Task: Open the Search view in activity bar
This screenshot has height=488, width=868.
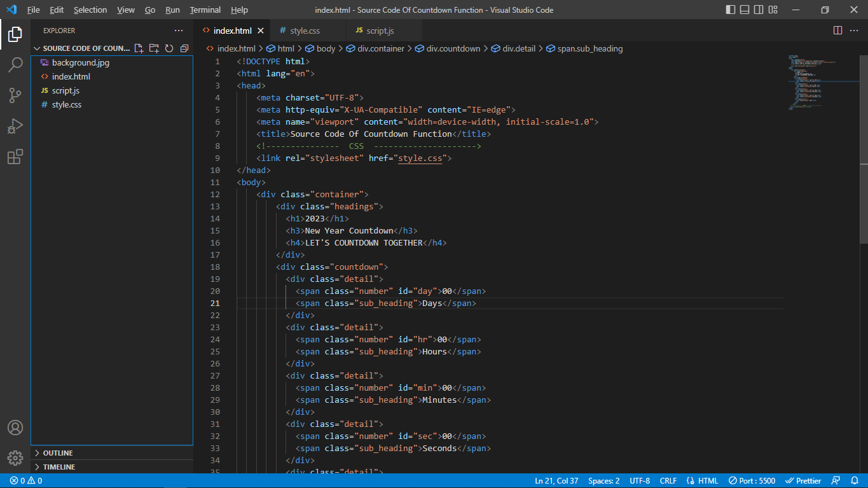Action: [x=15, y=65]
